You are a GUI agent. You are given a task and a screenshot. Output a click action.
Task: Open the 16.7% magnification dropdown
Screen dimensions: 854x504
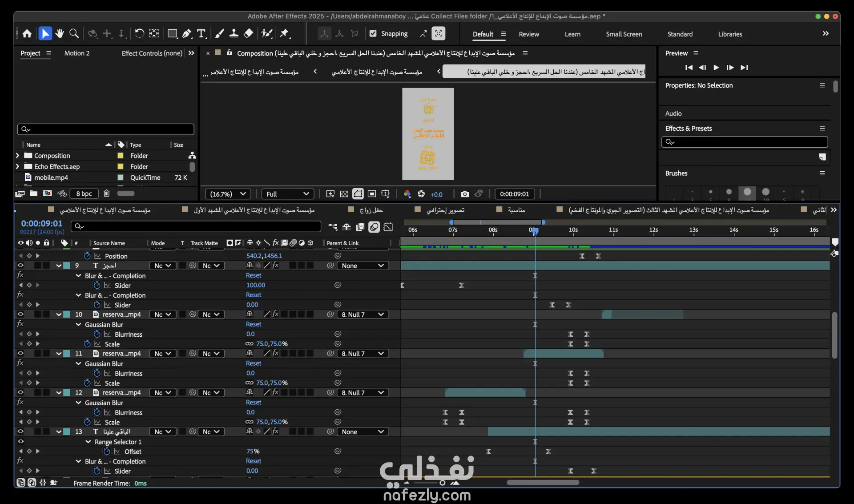(x=228, y=194)
